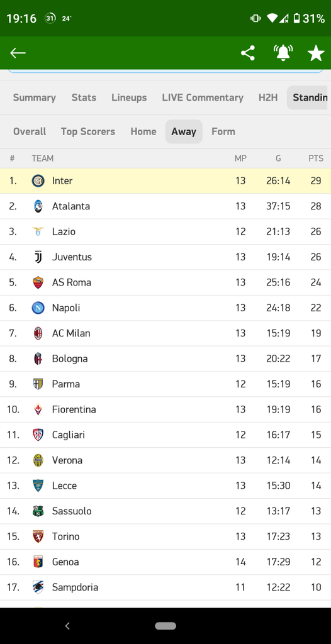Click the AS Roma crest icon
This screenshot has height=644, width=331.
coord(38,282)
